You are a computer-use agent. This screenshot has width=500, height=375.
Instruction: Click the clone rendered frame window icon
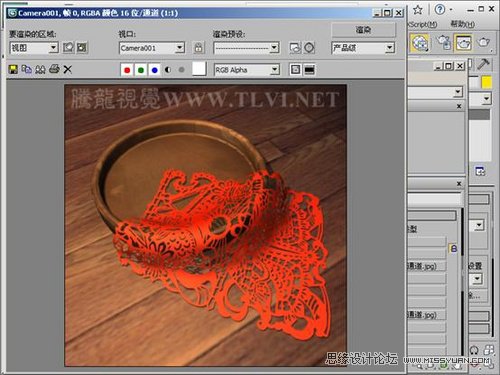[x=40, y=69]
